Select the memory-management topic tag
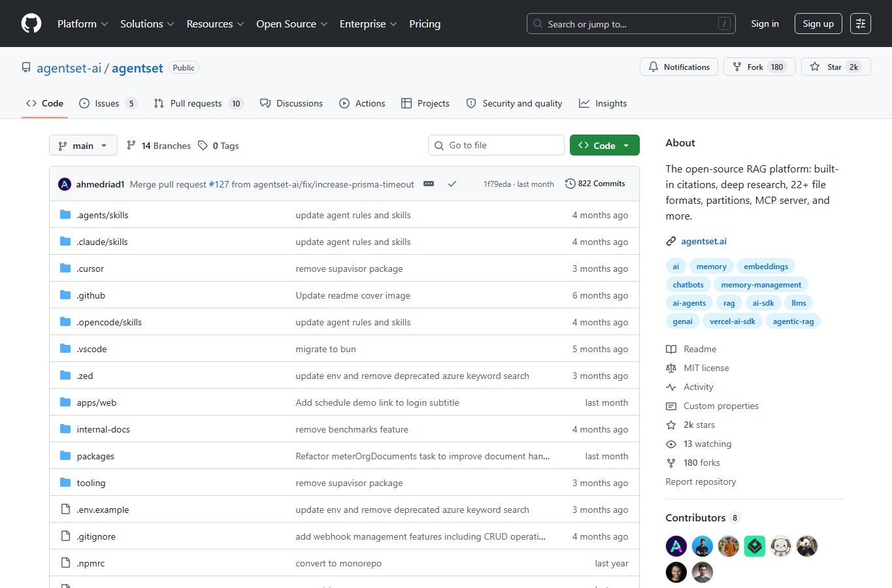 761,285
